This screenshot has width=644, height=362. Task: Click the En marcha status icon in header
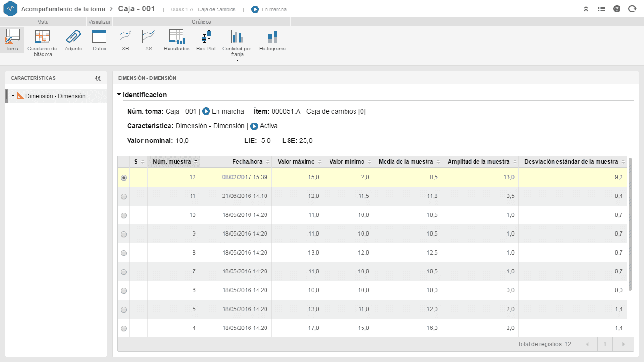click(x=255, y=9)
